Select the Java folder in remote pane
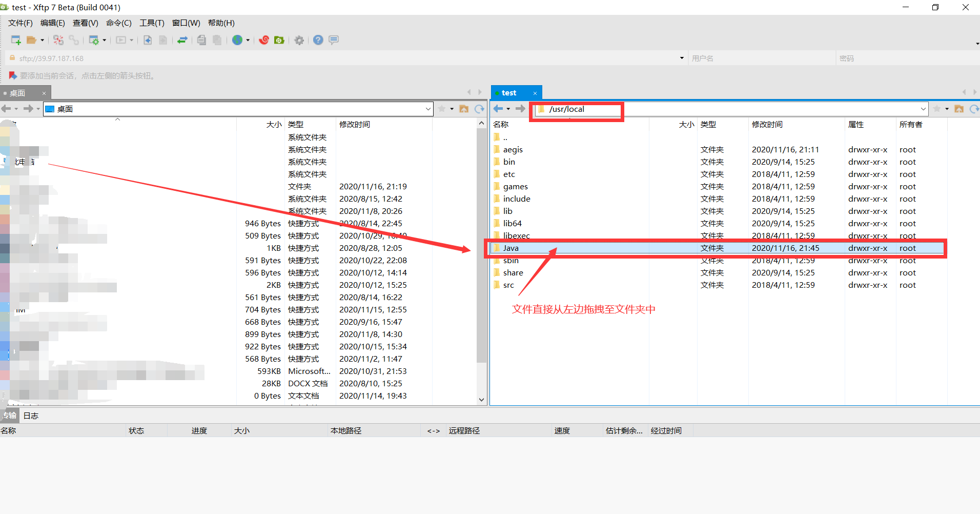Image resolution: width=980 pixels, height=514 pixels. coord(717,248)
